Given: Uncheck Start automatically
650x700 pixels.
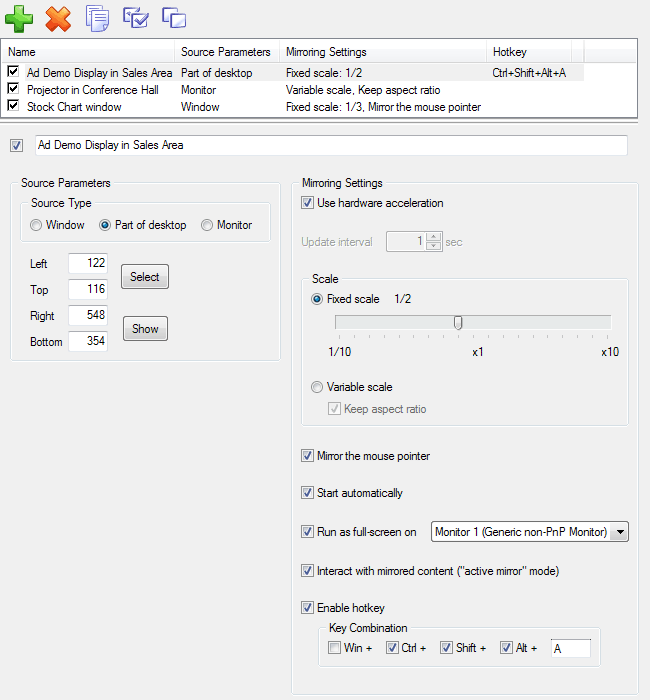Looking at the screenshot, I should [x=307, y=493].
